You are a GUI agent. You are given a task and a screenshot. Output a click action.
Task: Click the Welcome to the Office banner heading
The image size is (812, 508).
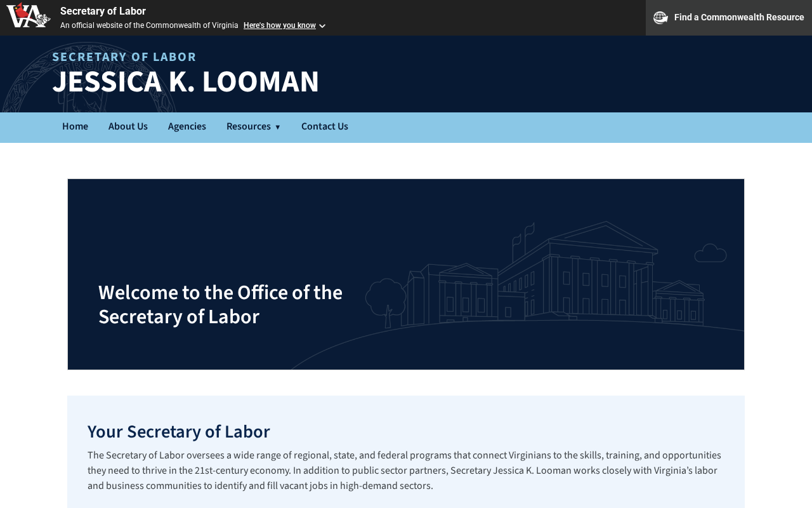[220, 305]
